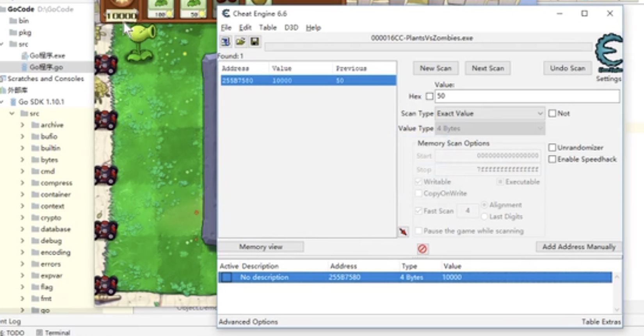Expand the crypto folder node
Image resolution: width=644 pixels, height=336 pixels.
coord(22,218)
